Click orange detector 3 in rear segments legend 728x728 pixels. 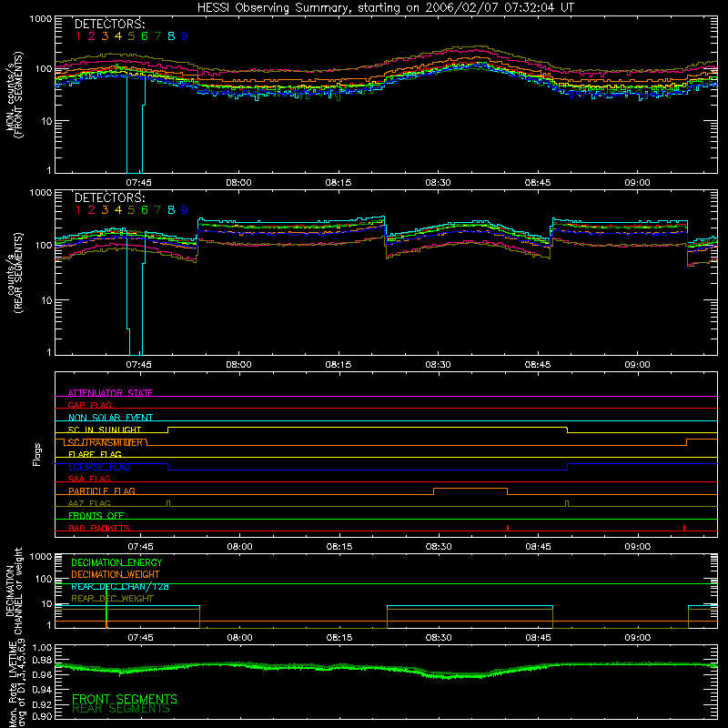[x=105, y=210]
